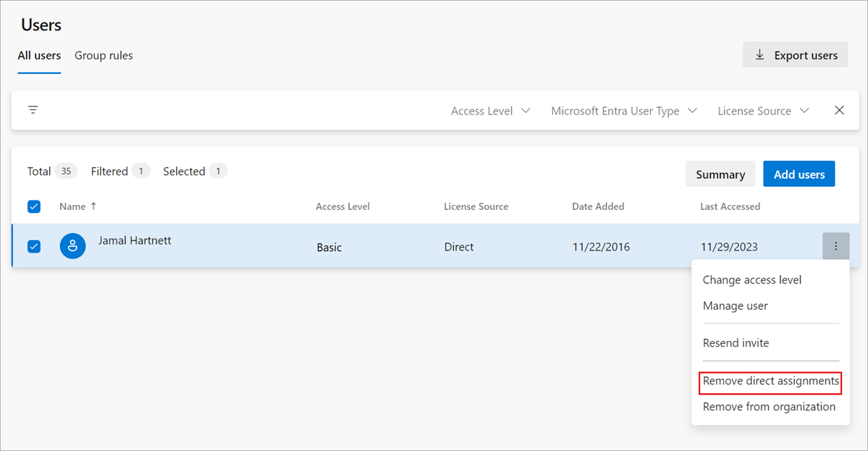The width and height of the screenshot is (868, 451).
Task: Click the Filtered 1 count badge
Action: [x=140, y=171]
